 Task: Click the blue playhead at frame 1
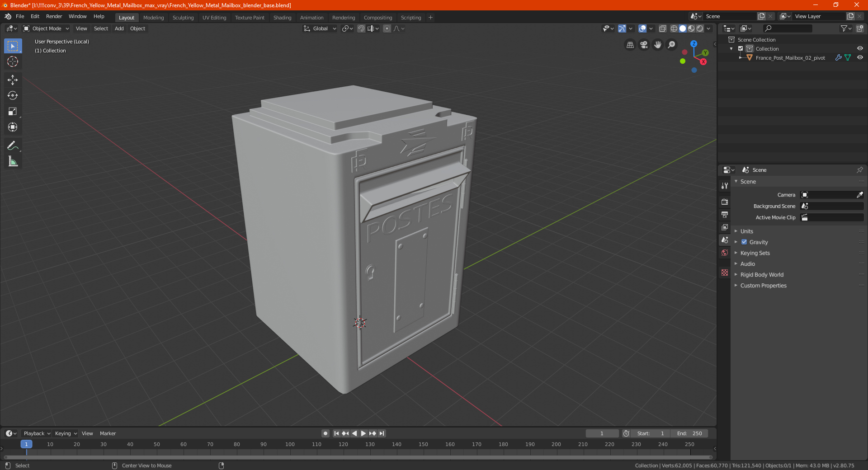pyautogui.click(x=26, y=445)
